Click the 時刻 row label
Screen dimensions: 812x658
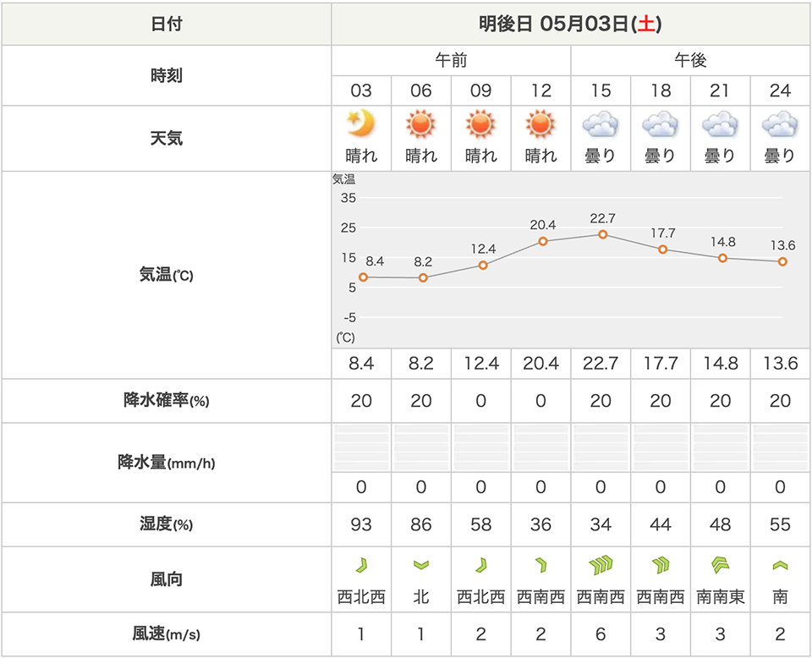tap(167, 75)
